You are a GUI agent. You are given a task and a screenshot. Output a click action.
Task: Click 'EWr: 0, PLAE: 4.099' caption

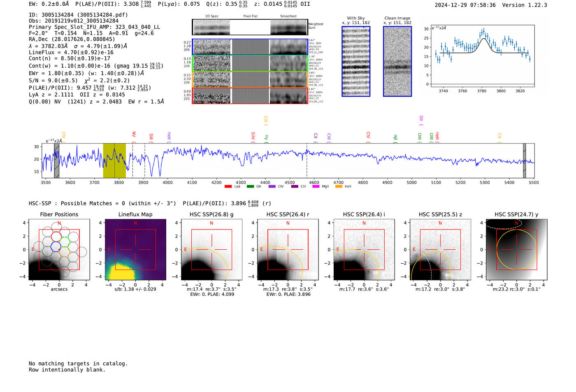pos(212,295)
